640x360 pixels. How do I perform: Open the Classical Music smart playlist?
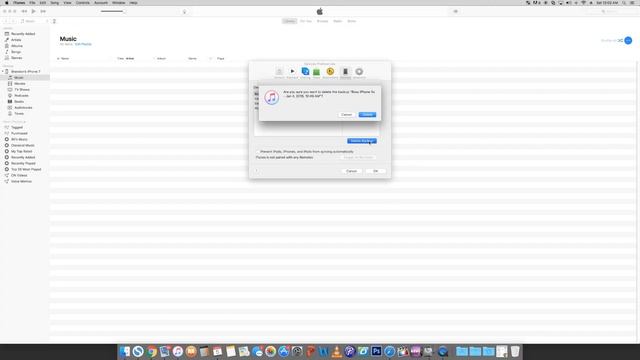22,145
